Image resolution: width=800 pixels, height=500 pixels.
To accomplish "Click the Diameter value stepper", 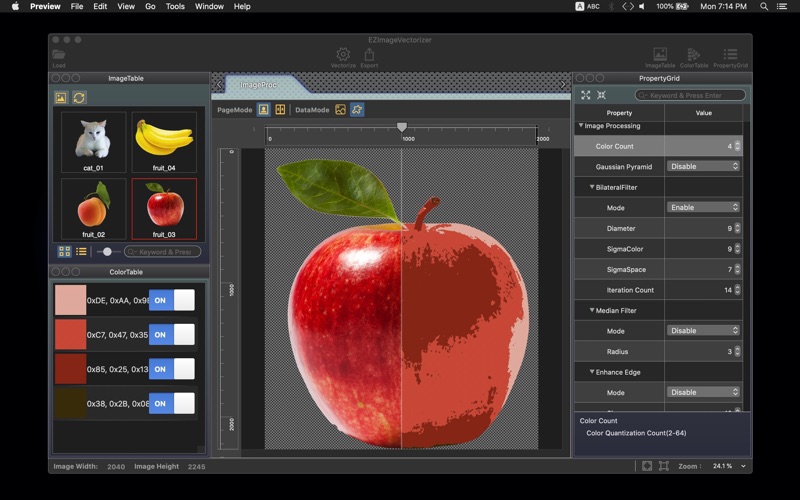I will [x=737, y=229].
